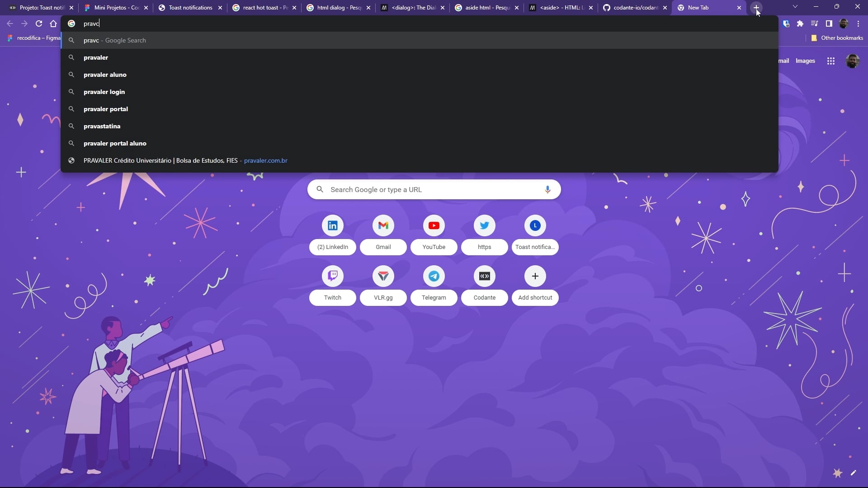This screenshot has height=488, width=868.
Task: Click the browser reload icon
Action: pos(39,23)
